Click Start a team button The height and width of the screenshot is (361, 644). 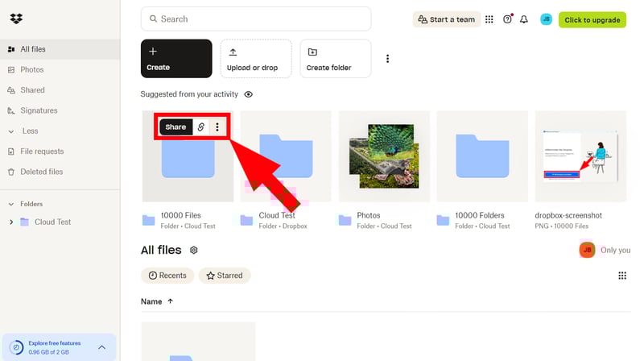click(x=447, y=19)
